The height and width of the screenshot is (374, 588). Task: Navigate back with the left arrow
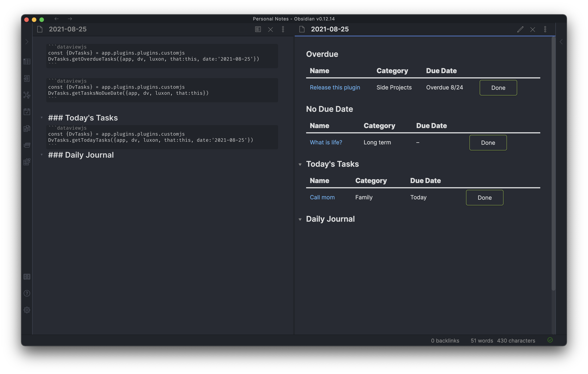(57, 19)
